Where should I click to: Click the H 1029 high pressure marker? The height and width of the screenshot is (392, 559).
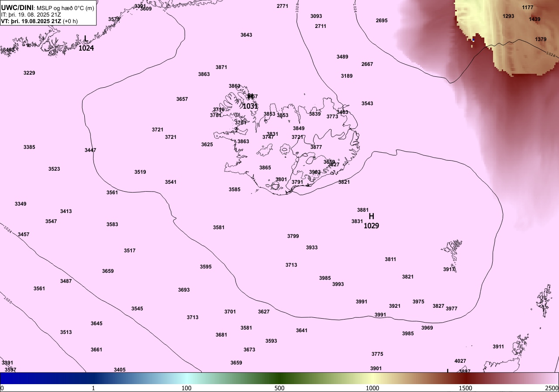371,221
